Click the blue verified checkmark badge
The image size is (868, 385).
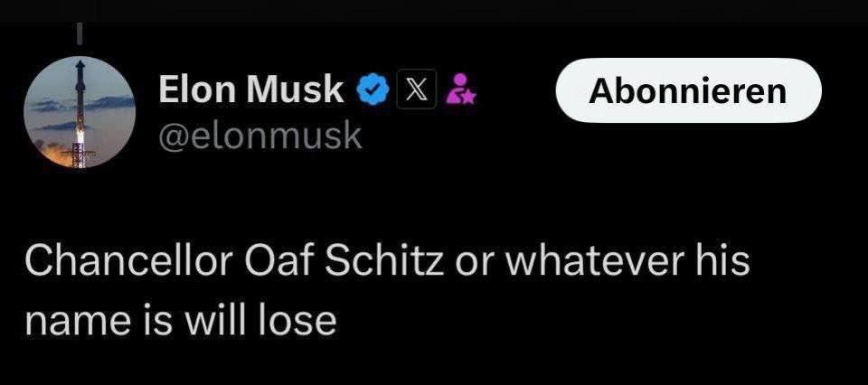pyautogui.click(x=372, y=90)
